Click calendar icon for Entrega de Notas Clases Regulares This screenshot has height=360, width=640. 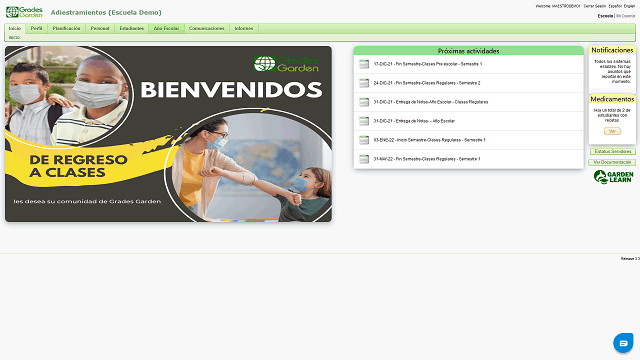(364, 102)
